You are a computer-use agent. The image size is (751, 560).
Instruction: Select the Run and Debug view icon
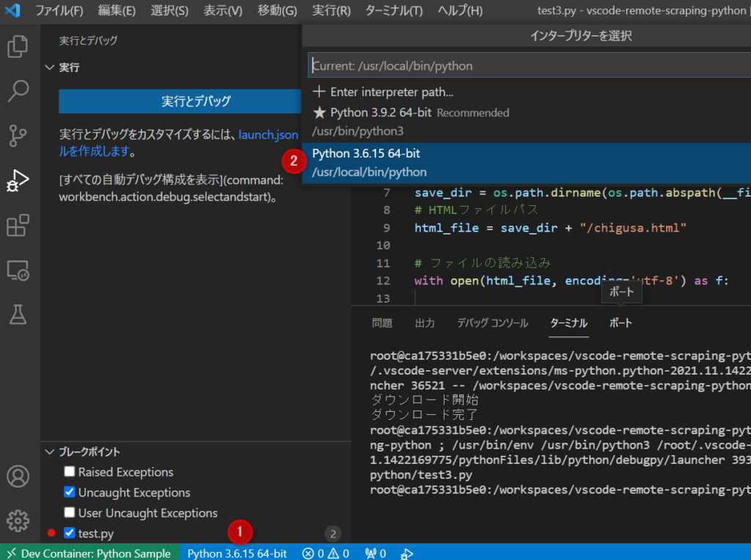[x=18, y=181]
